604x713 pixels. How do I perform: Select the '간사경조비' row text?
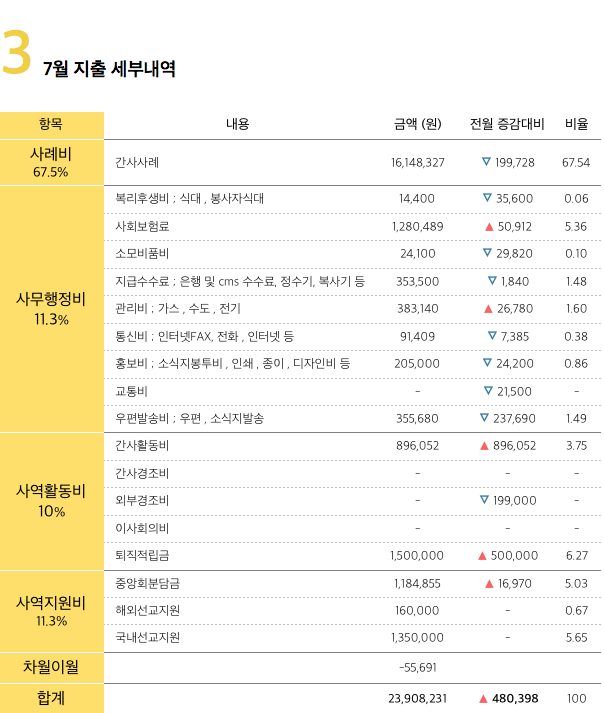(142, 473)
